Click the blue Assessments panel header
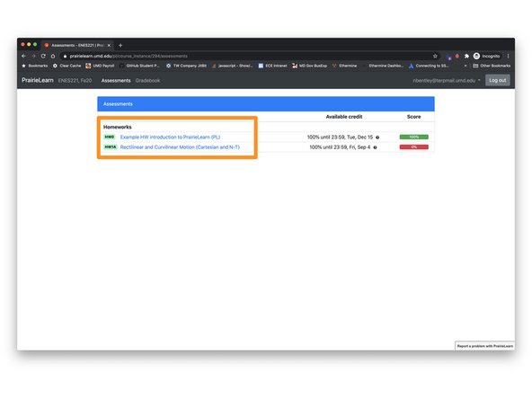 coord(266,104)
